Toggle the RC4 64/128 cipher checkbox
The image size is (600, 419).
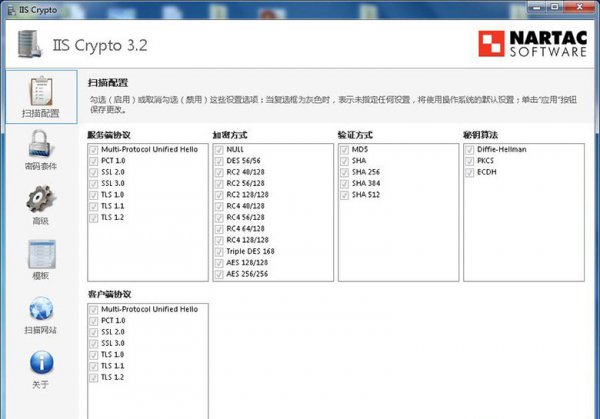219,229
